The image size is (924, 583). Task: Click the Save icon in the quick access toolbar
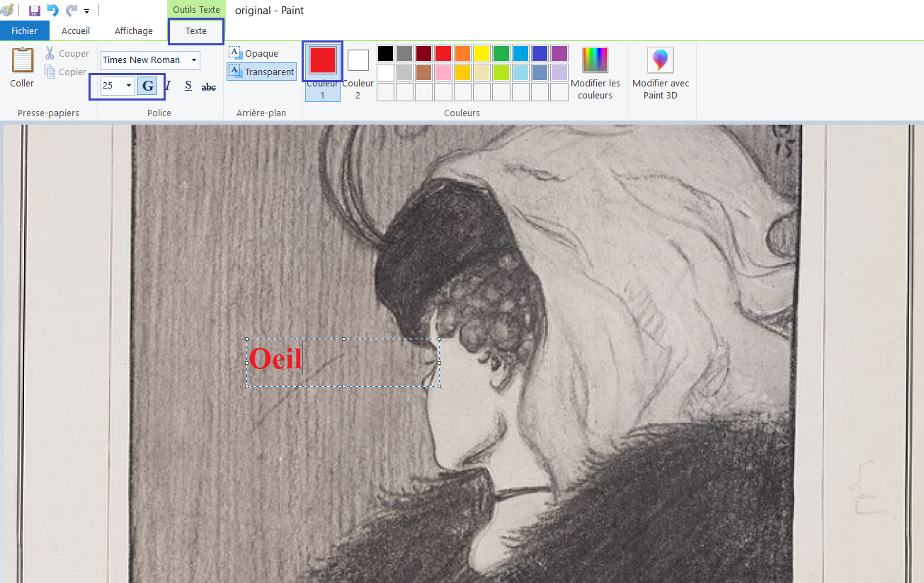pyautogui.click(x=34, y=11)
